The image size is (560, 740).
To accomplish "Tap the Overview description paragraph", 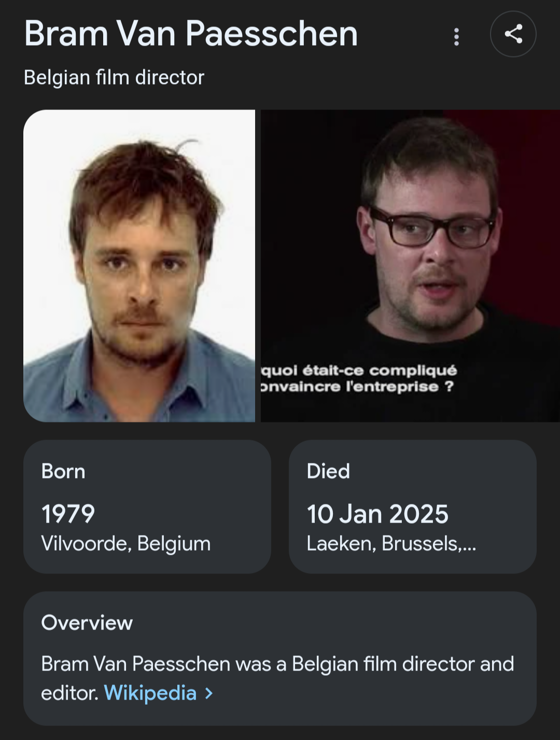I will click(277, 678).
